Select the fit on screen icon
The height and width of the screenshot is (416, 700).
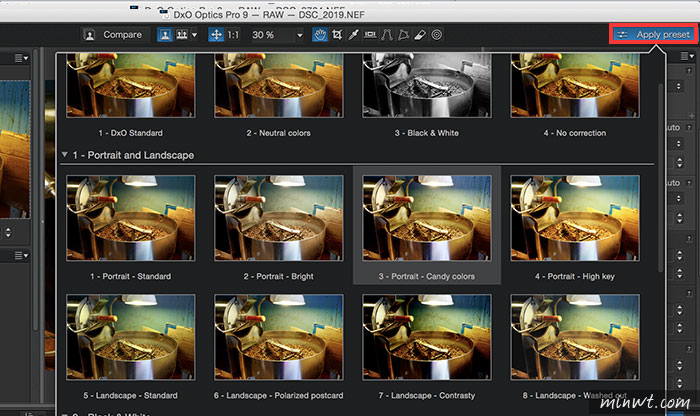click(216, 35)
